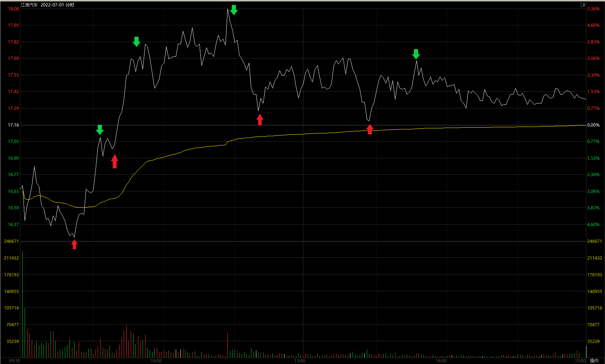Toggle the side panel icon at top right
The height and width of the screenshot is (364, 605).
click(583, 5)
